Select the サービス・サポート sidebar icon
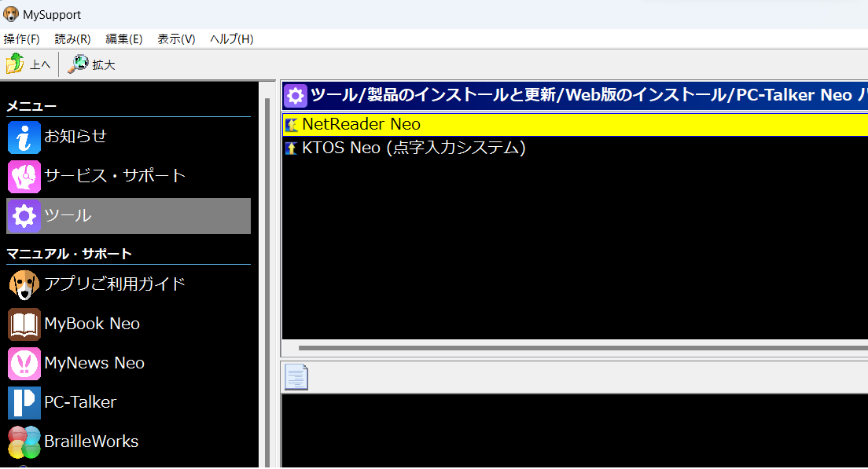Viewport: 868px width, 469px height. click(24, 176)
